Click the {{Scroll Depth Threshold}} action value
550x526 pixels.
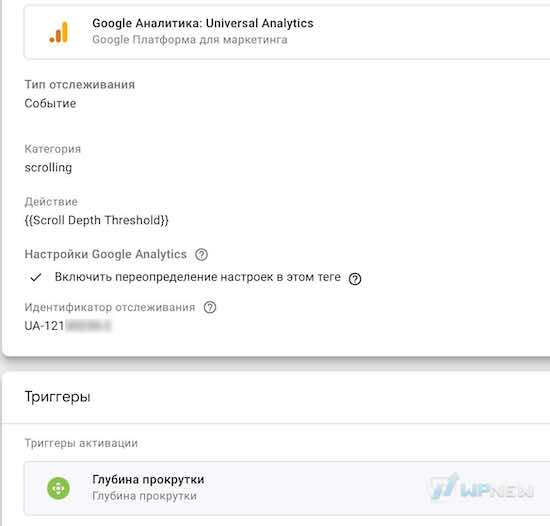pos(97,220)
